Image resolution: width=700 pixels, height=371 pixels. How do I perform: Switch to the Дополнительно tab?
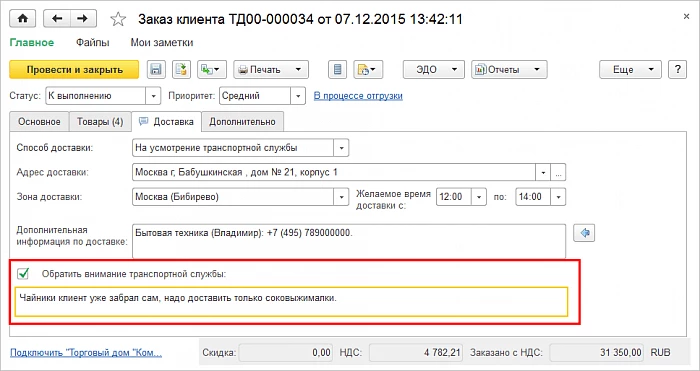click(x=242, y=122)
